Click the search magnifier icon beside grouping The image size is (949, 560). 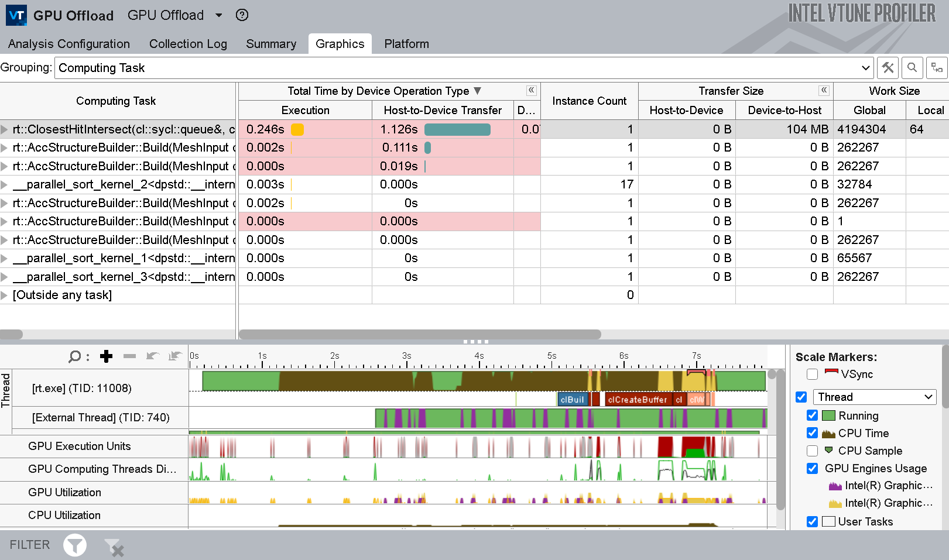(912, 68)
